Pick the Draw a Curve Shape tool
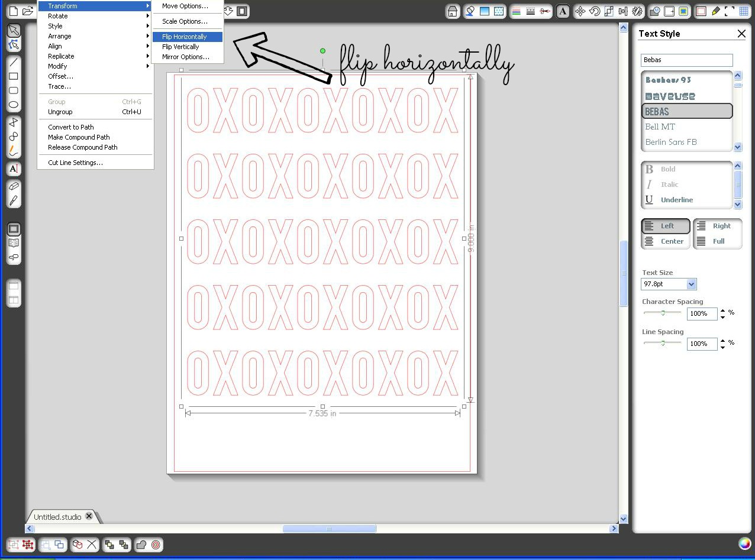This screenshot has height=560, width=755. [x=14, y=137]
